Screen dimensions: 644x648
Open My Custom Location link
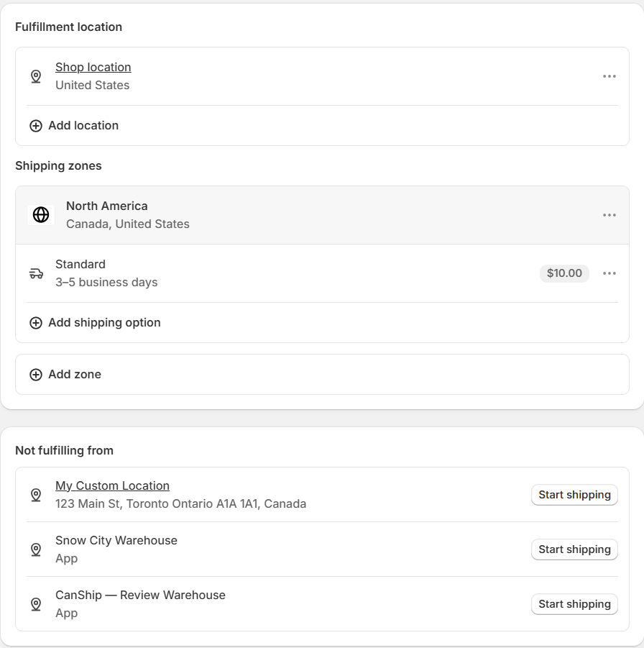point(112,485)
